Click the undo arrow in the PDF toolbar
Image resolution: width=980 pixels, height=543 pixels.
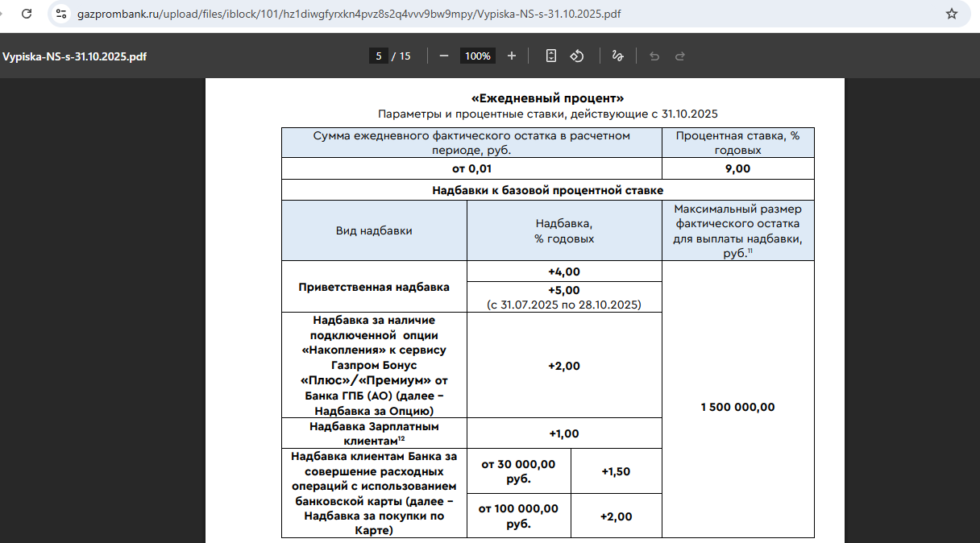(654, 56)
